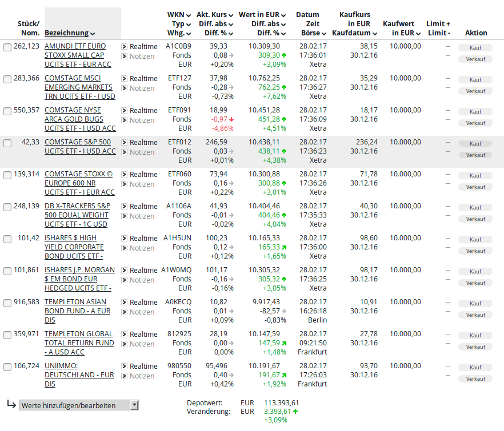This screenshot has height=431, width=504.
Task: Select checkbox for COMSTAGE MSCI EMERGING MARKETS
Action: pos(7,79)
